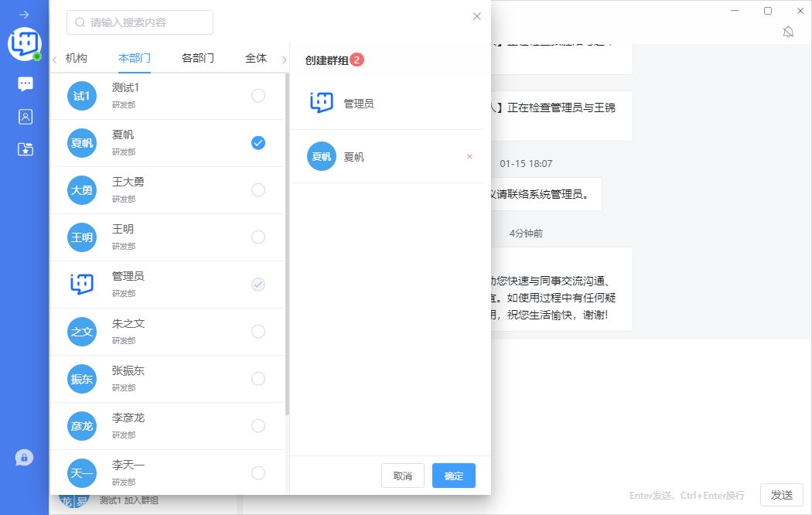812x515 pixels.
Task: Click the user avatar logo in sidebar
Action: [24, 43]
